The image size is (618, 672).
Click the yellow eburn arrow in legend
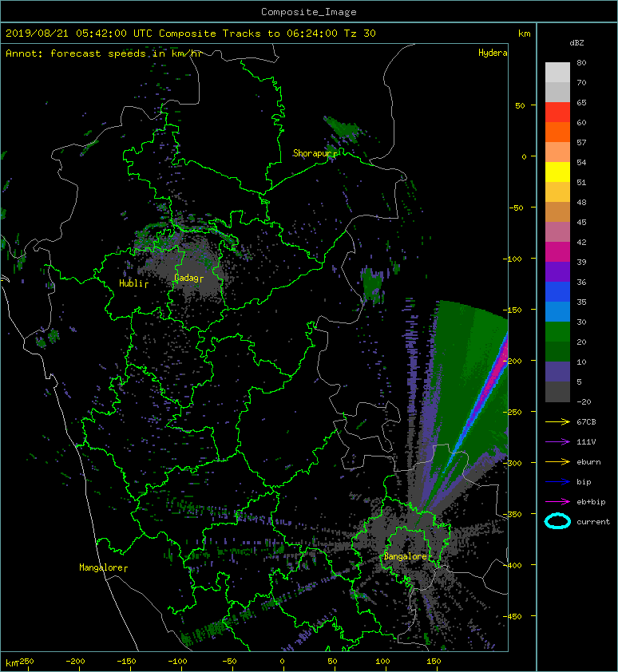pos(557,461)
